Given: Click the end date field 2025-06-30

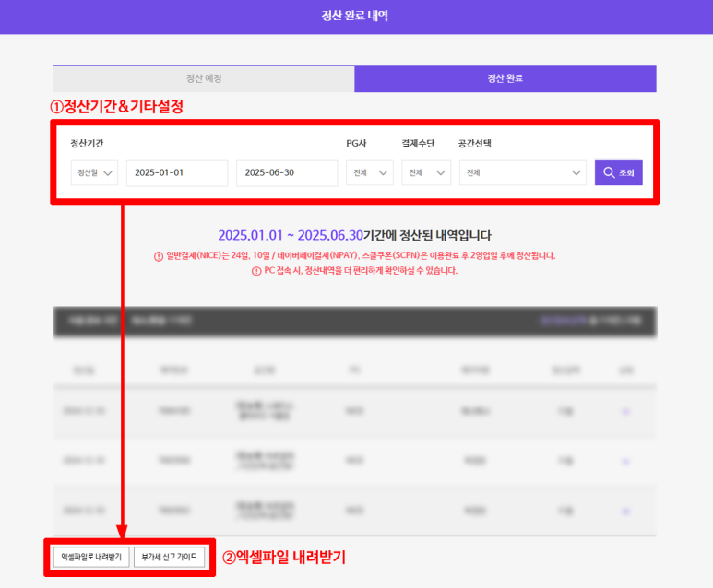Looking at the screenshot, I should (286, 173).
